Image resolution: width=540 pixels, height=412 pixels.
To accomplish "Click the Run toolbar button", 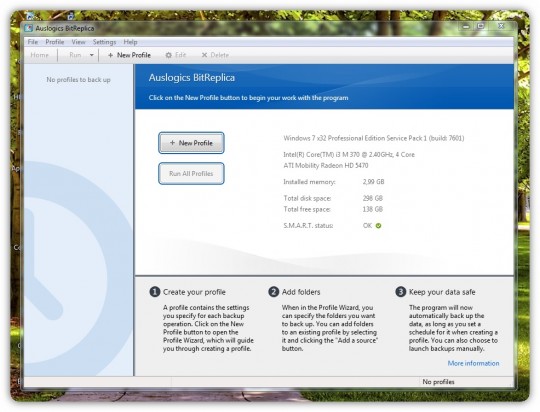I will tap(75, 55).
